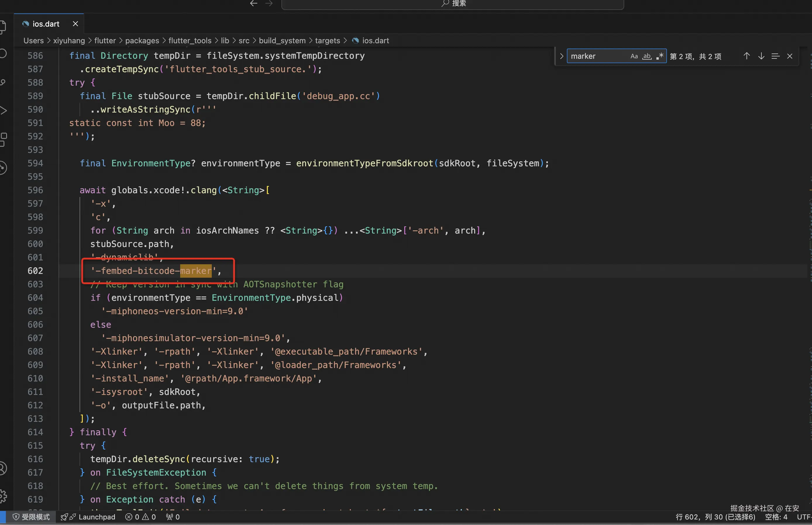Go to next find match arrow

(x=761, y=56)
